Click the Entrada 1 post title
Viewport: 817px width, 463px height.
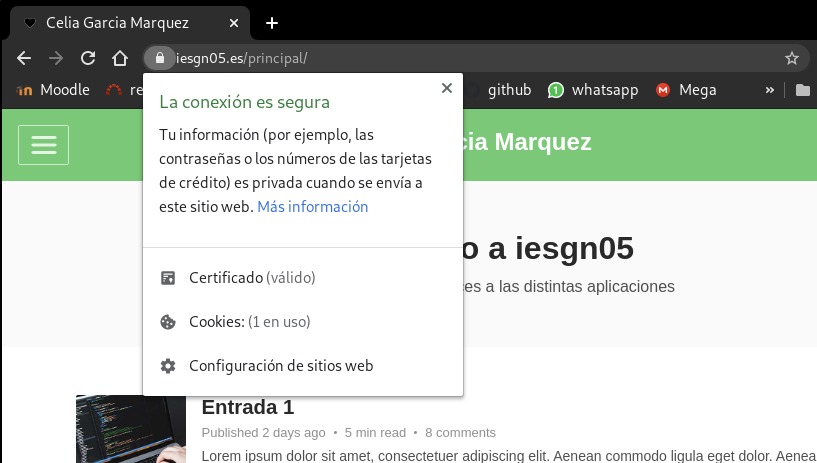pyautogui.click(x=248, y=407)
